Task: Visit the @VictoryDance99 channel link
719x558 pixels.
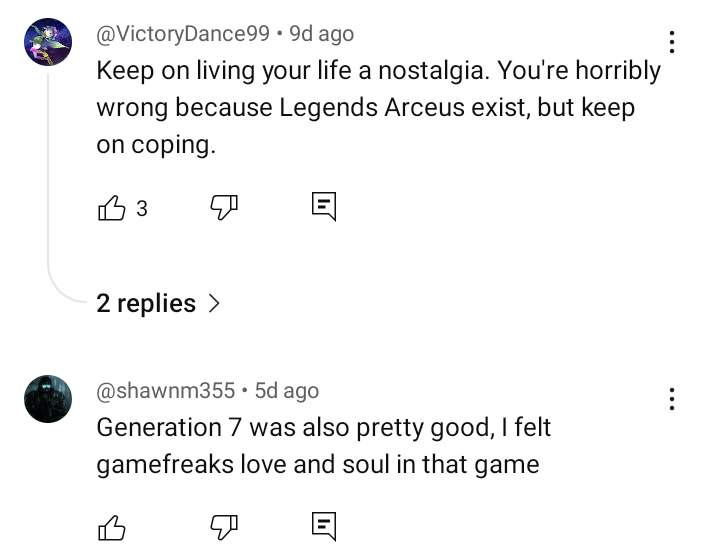Action: [183, 34]
